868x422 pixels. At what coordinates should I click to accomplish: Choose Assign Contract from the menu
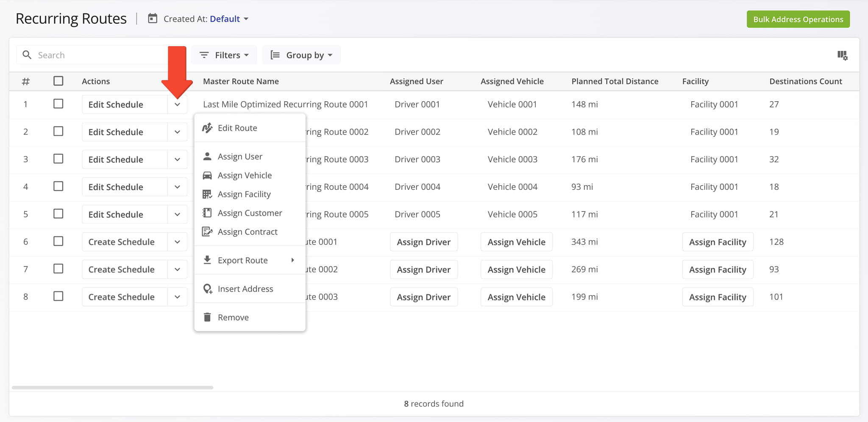(x=250, y=232)
